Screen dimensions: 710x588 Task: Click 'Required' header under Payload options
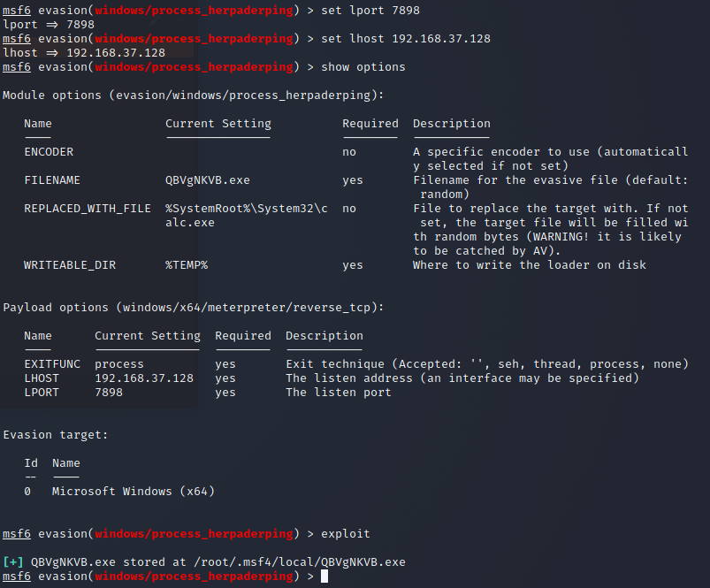point(243,336)
